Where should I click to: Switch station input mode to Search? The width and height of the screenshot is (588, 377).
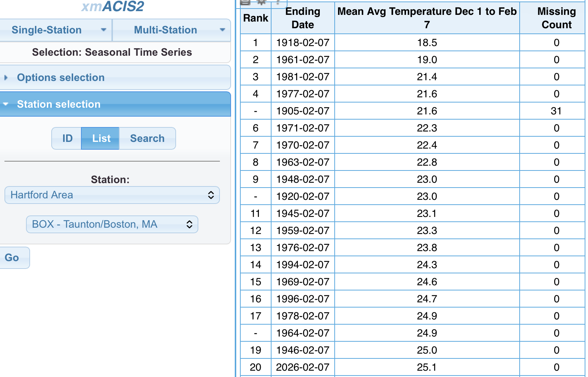pyautogui.click(x=147, y=139)
